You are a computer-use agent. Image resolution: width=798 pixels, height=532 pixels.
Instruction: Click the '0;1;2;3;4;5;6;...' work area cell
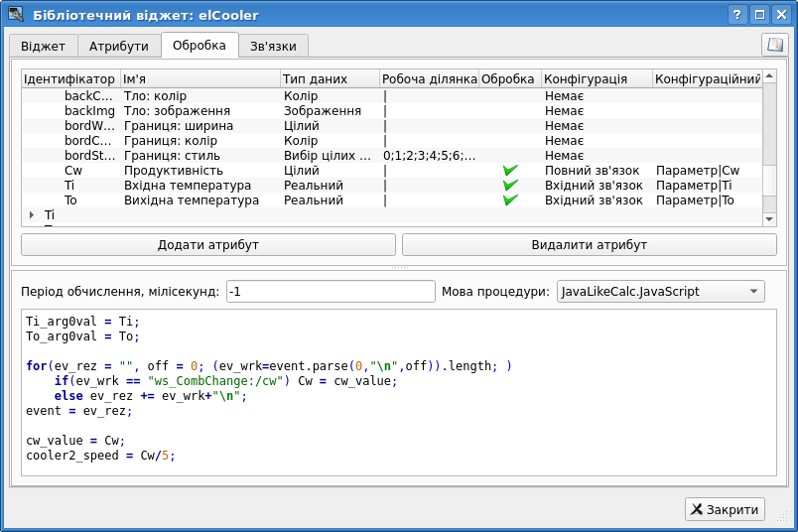click(430, 155)
